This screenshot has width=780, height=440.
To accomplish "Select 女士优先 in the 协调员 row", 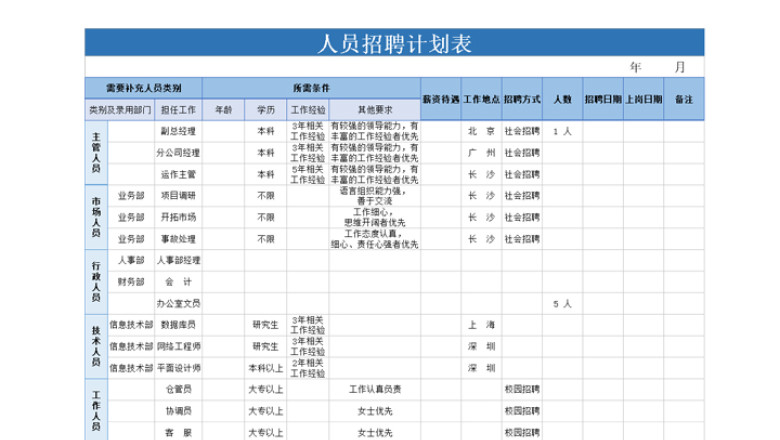I will point(375,411).
